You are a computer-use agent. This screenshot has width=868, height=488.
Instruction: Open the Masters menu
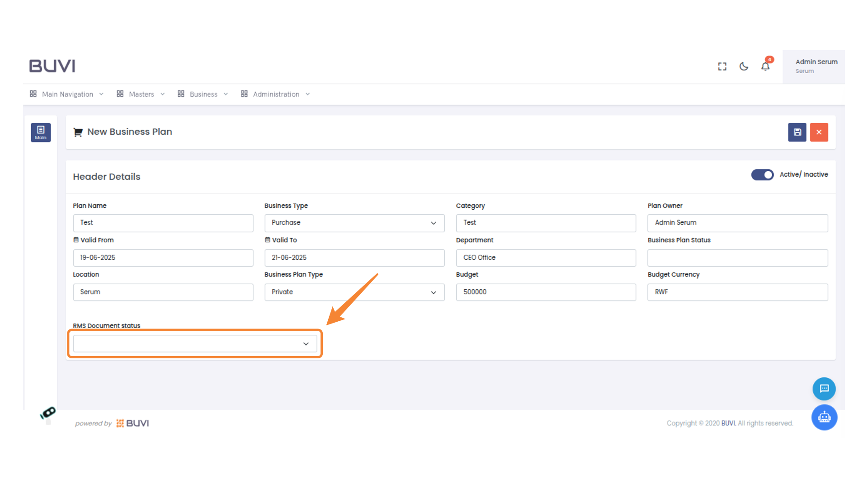[x=141, y=94]
